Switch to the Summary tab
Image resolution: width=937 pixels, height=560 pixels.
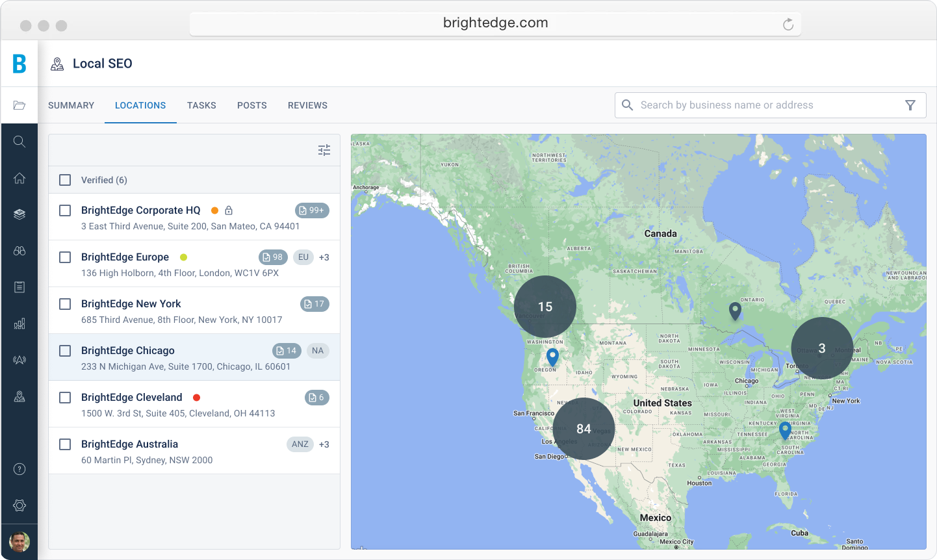tap(71, 105)
